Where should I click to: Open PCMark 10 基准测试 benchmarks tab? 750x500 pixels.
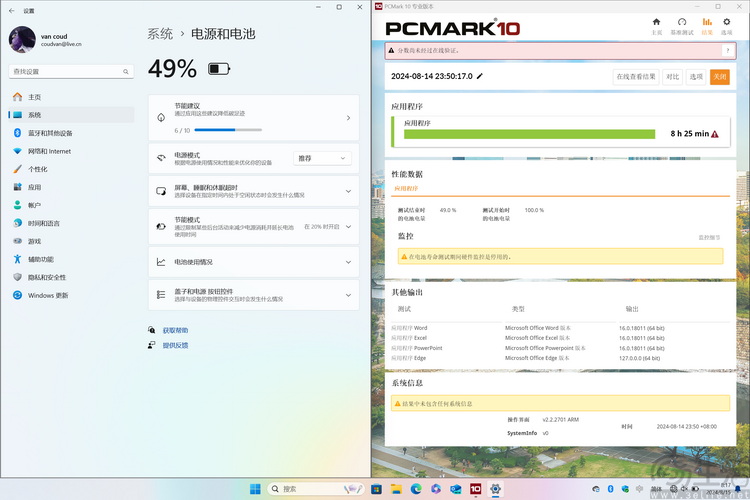pyautogui.click(x=682, y=26)
